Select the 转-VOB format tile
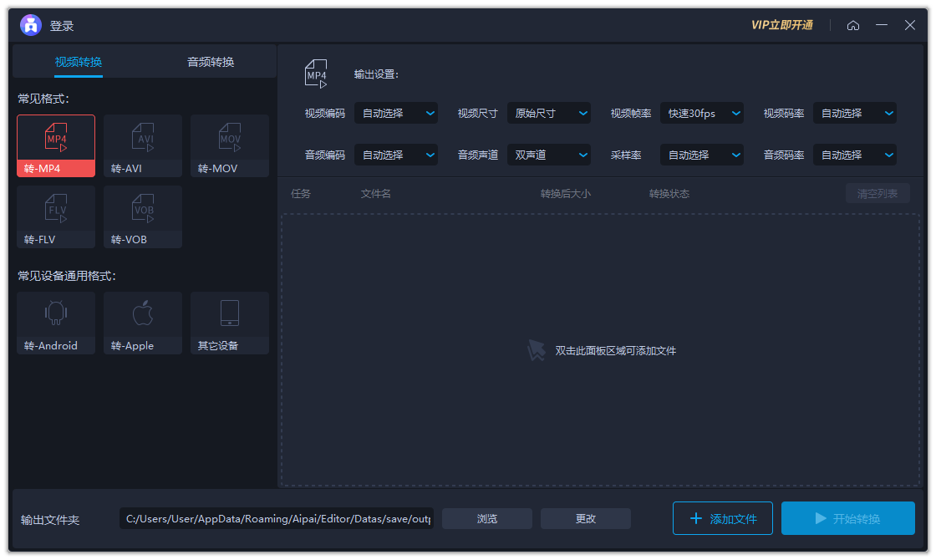This screenshot has height=560, width=936. (x=143, y=216)
